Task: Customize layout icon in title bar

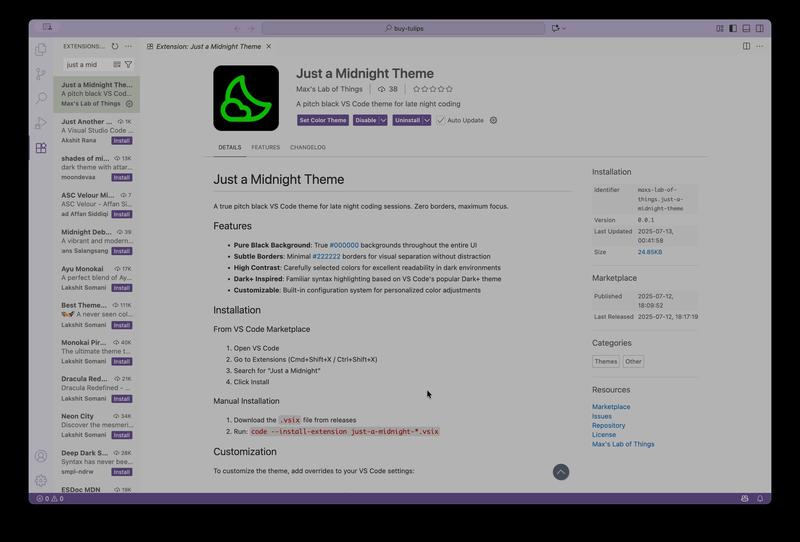Action: click(720, 29)
